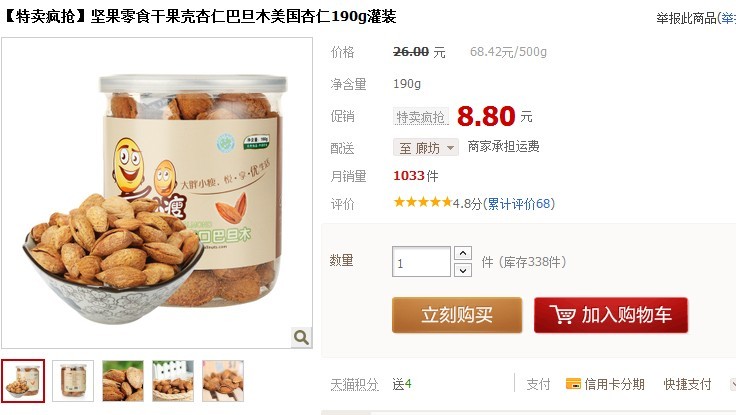Click the credit card installment icon
The image size is (736, 415).
pyautogui.click(x=573, y=384)
